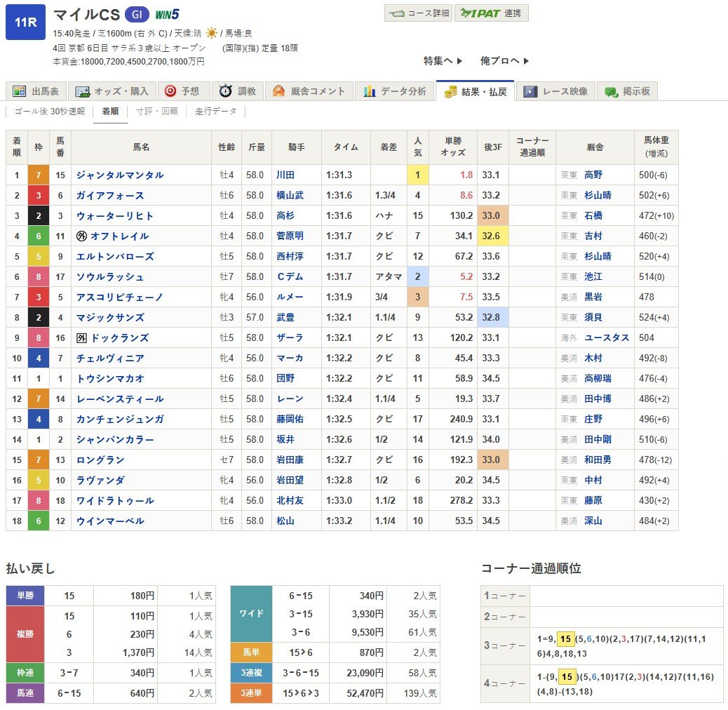The height and width of the screenshot is (710, 728).
Task: Expand the 特集へ menu
Action: coord(443,61)
